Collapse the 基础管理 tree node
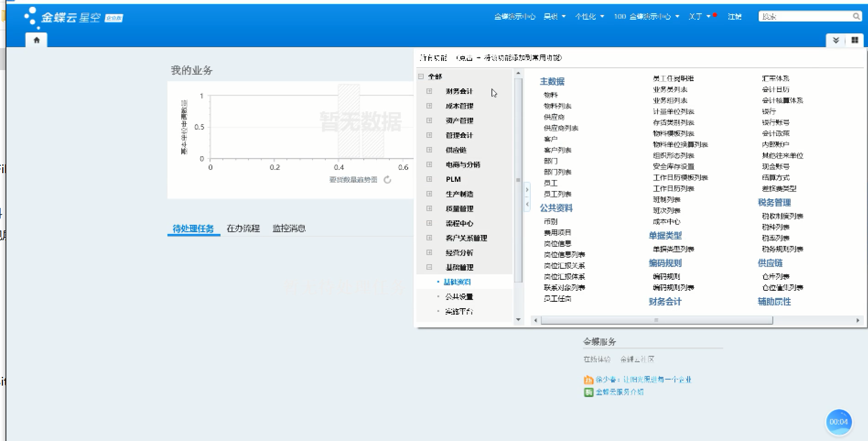The height and width of the screenshot is (441, 868). pyautogui.click(x=429, y=267)
